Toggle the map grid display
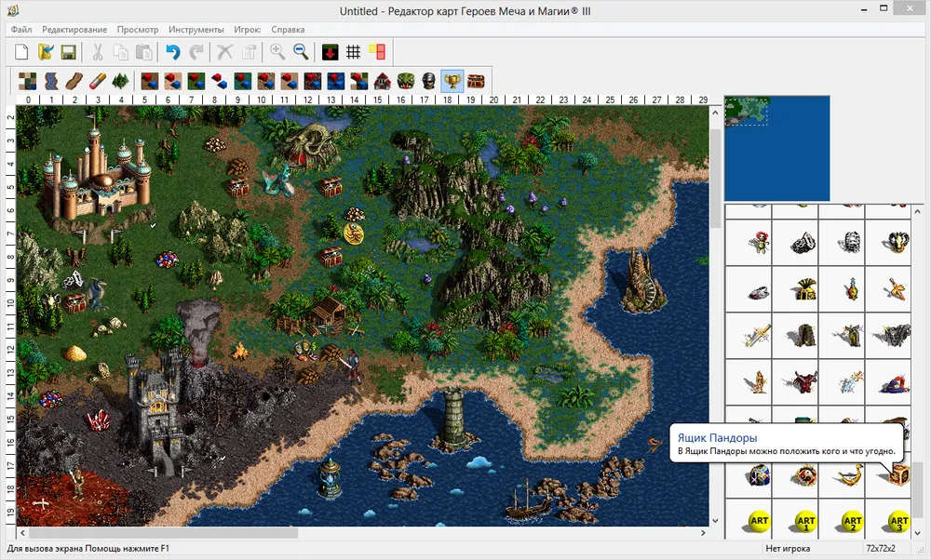 pos(353,52)
